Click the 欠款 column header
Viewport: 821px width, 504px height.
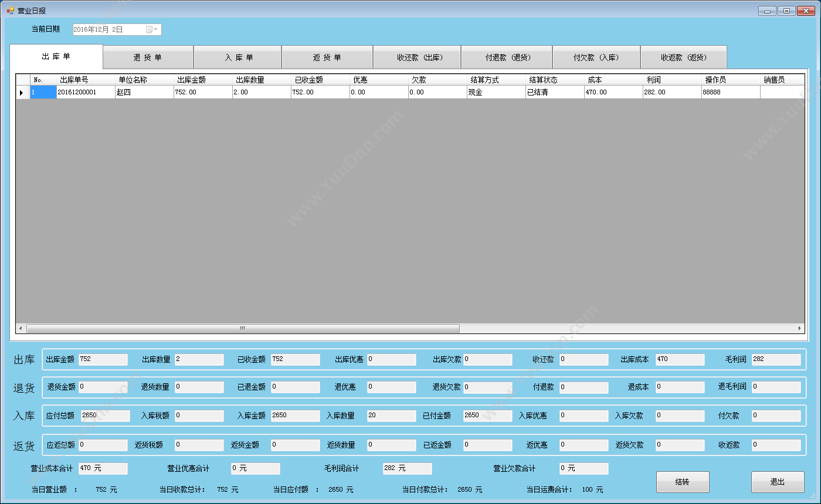437,80
